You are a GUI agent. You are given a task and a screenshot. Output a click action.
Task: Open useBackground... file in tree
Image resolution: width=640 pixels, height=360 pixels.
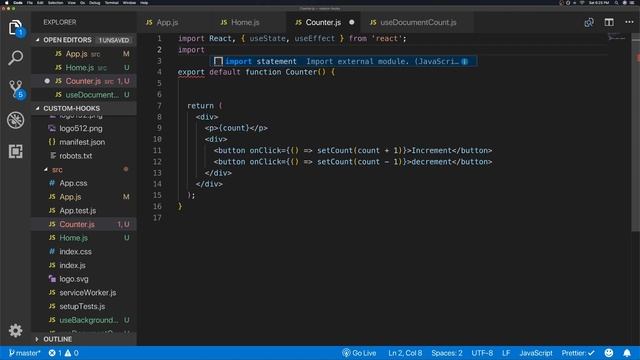[x=84, y=320]
